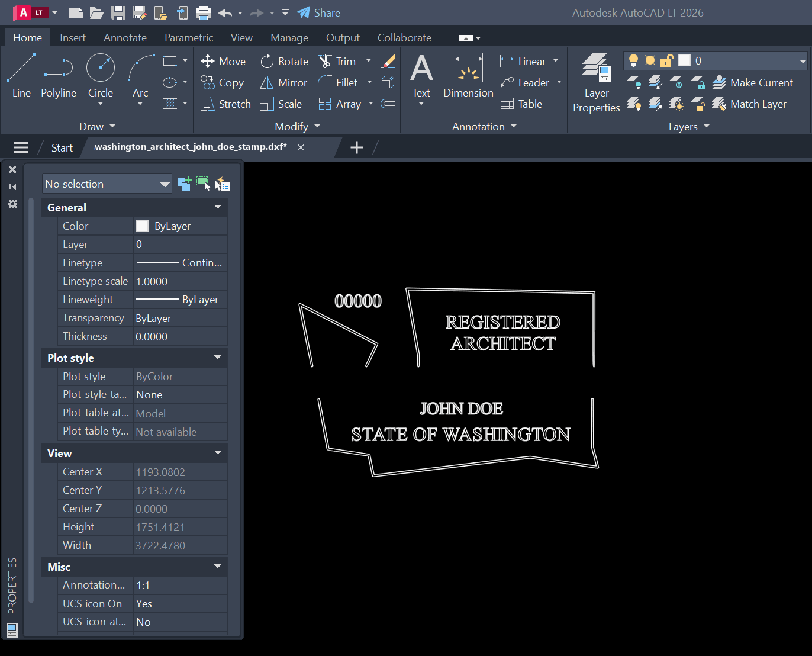Open the Linear dimension dropdown arrow
Viewport: 812px width, 656px height.
click(x=555, y=61)
